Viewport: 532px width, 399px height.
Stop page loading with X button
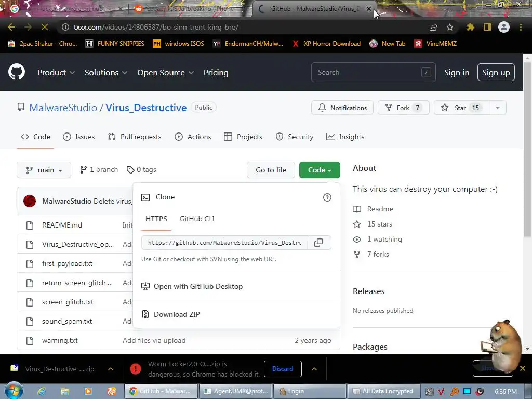pyautogui.click(x=45, y=27)
